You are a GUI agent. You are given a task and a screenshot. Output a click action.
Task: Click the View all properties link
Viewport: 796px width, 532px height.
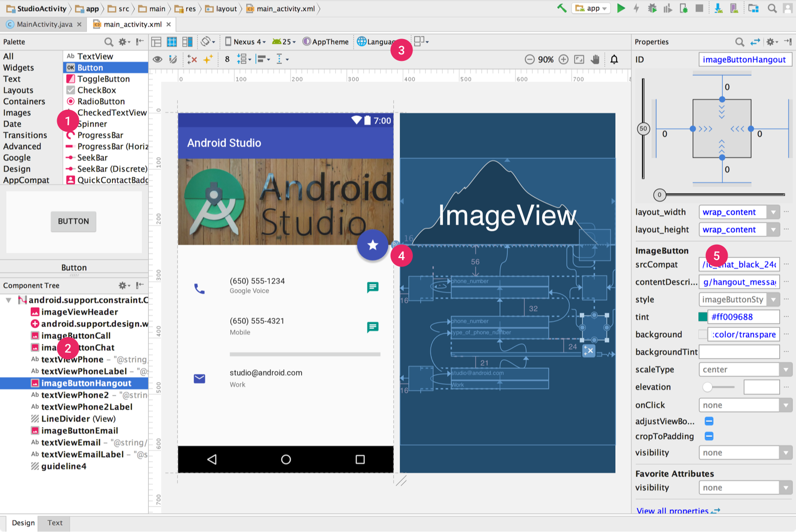click(x=672, y=511)
